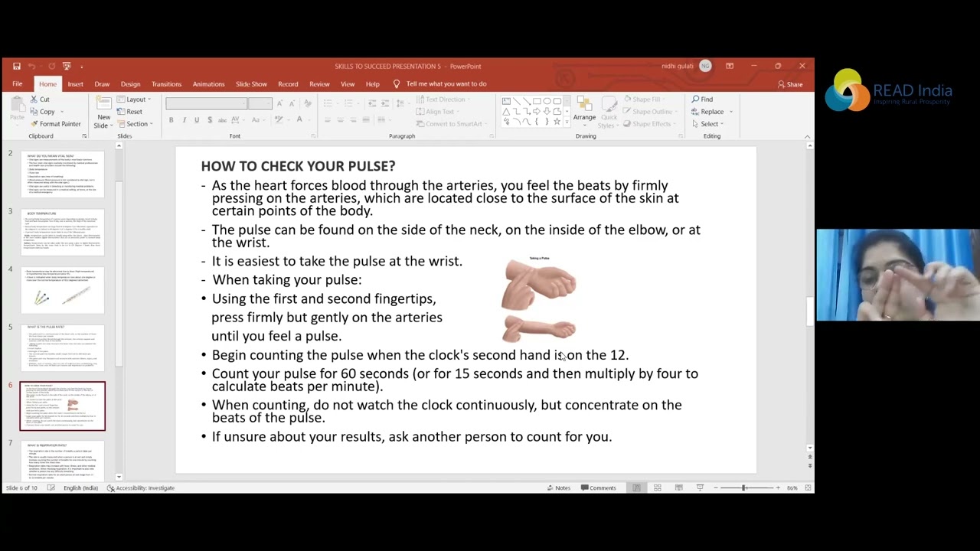Select slide 3 Body Temperature thumbnail
Screen dimensions: 980x551
click(x=63, y=232)
